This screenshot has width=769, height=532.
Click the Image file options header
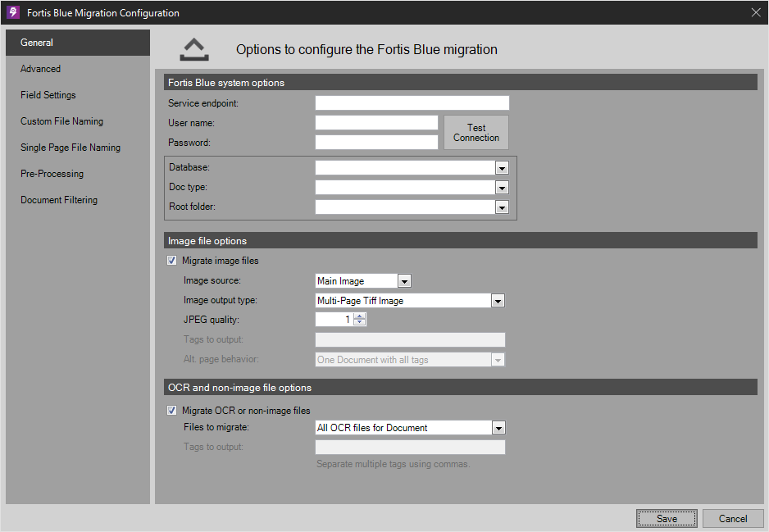tap(461, 240)
